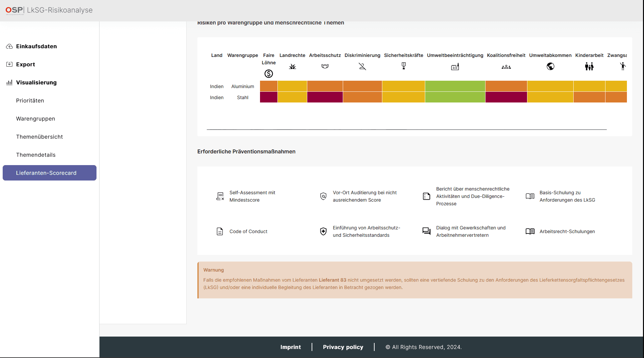The image size is (644, 358).
Task: Click the Export download icon
Action: pos(9,64)
